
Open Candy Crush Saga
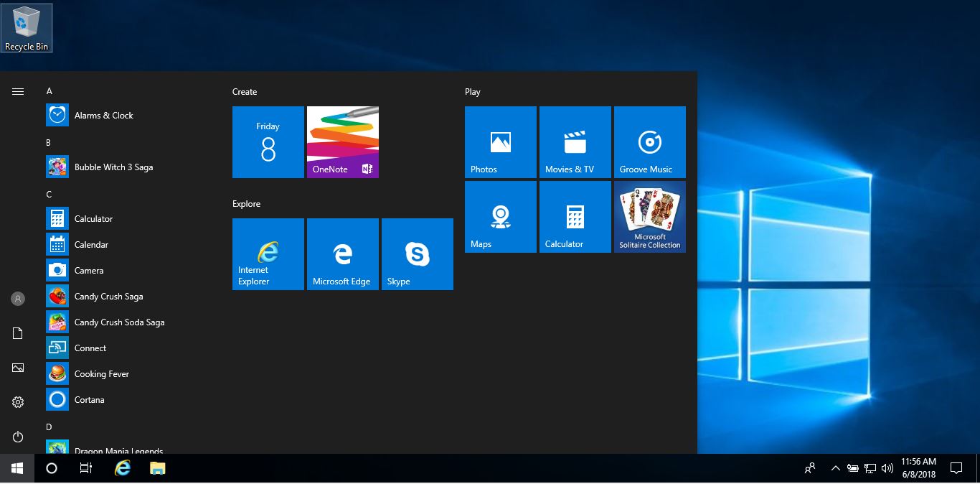[x=129, y=296]
